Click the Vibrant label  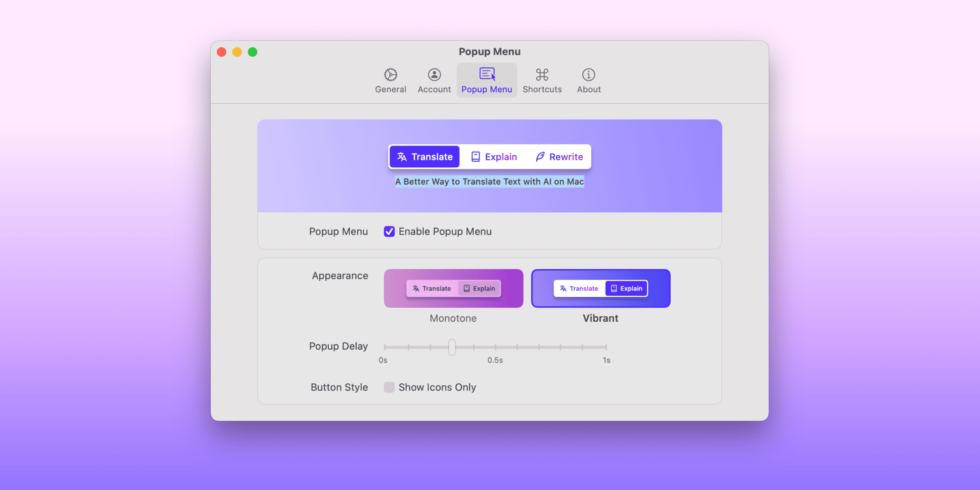coord(600,318)
